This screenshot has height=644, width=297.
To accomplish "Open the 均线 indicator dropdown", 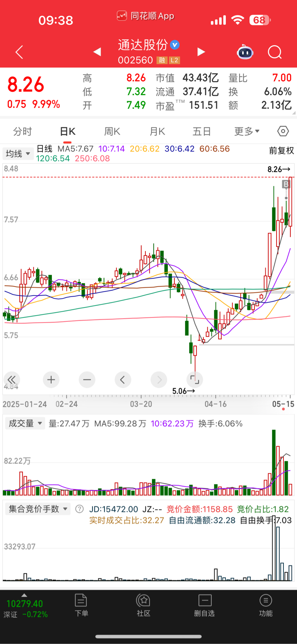I will 18,154.
